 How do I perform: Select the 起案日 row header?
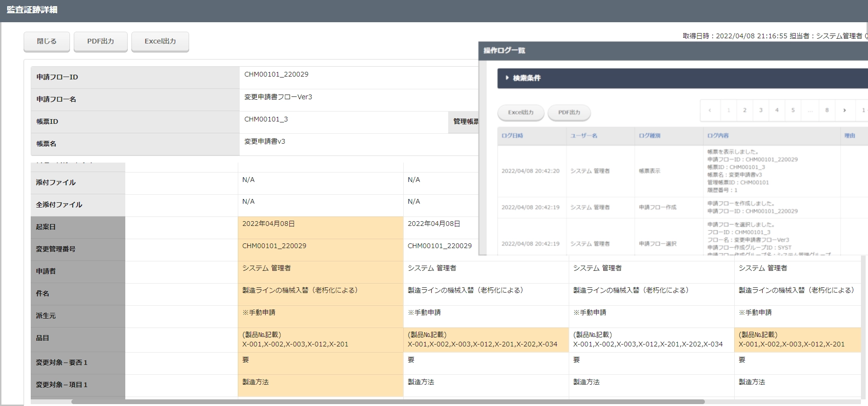78,227
